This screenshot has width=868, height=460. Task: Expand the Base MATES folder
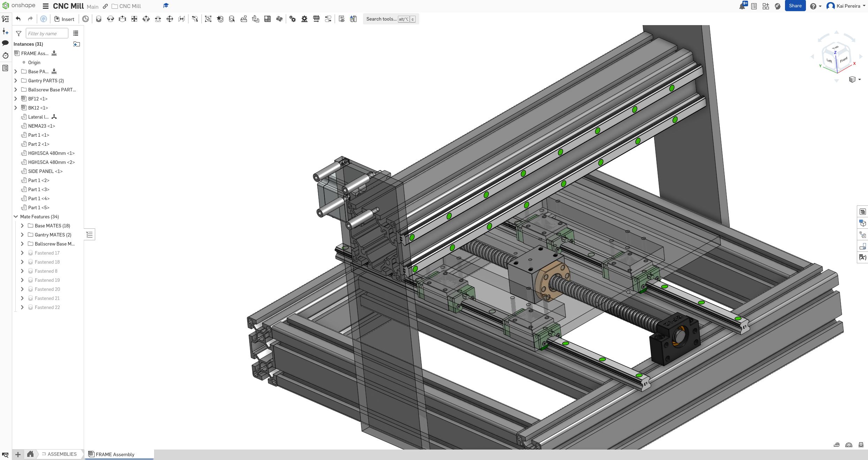22,226
